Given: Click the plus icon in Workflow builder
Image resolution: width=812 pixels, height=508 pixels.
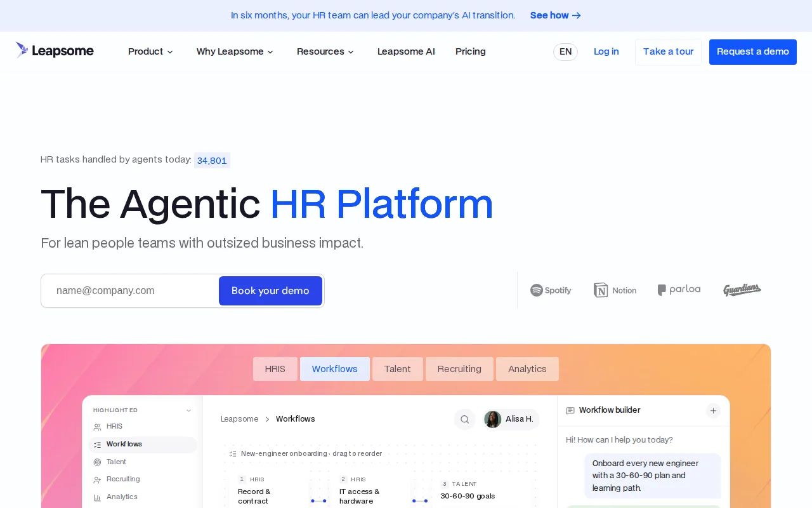Looking at the screenshot, I should coord(713,411).
